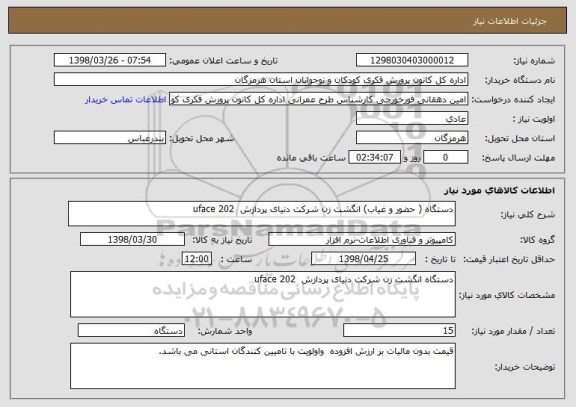This screenshot has width=576, height=407.
Task: Click the label واحد شمارش
Action: coord(225,331)
